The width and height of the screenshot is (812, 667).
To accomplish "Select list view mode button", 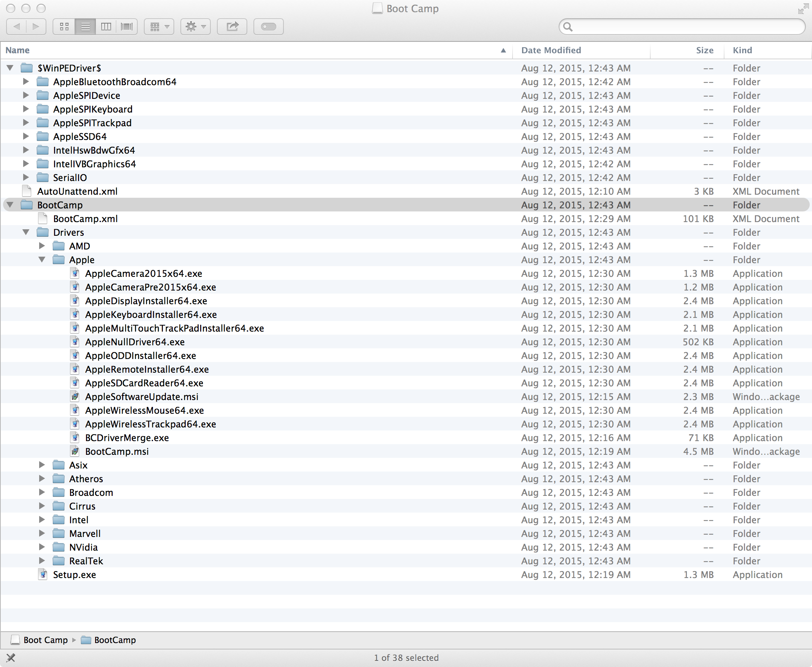I will [85, 27].
